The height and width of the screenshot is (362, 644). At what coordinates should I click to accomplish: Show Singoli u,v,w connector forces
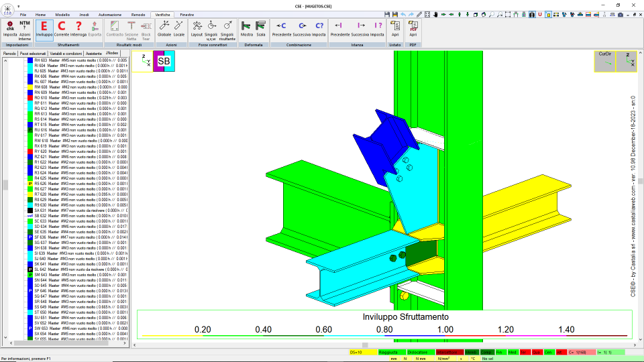tap(211, 30)
